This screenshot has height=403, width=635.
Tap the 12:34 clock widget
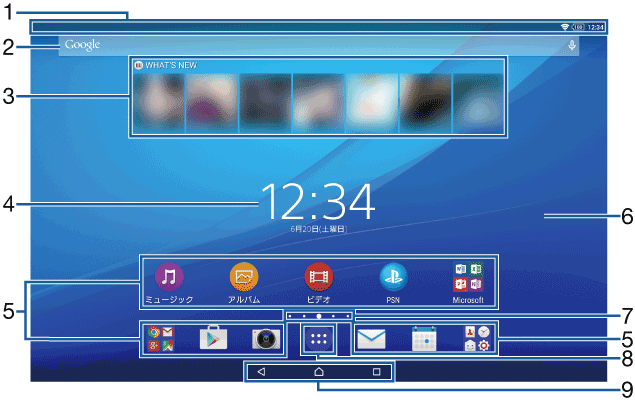click(x=318, y=202)
